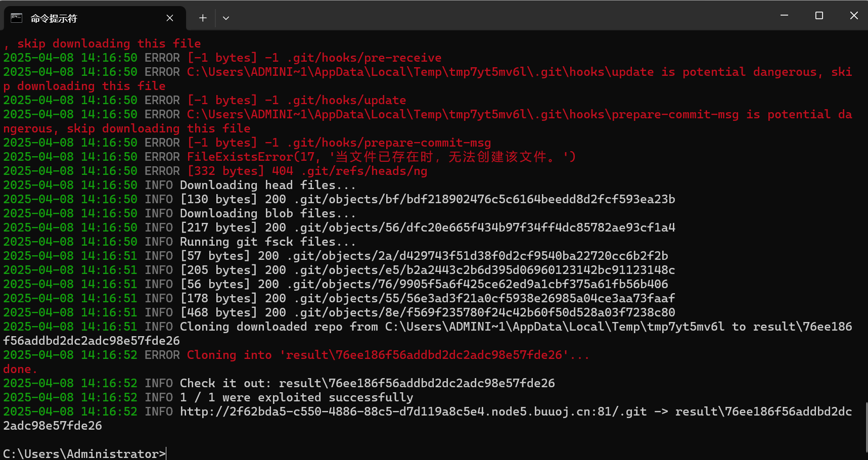The height and width of the screenshot is (460, 868).
Task: Click the 'Downloading blob files...' line
Action: (267, 213)
